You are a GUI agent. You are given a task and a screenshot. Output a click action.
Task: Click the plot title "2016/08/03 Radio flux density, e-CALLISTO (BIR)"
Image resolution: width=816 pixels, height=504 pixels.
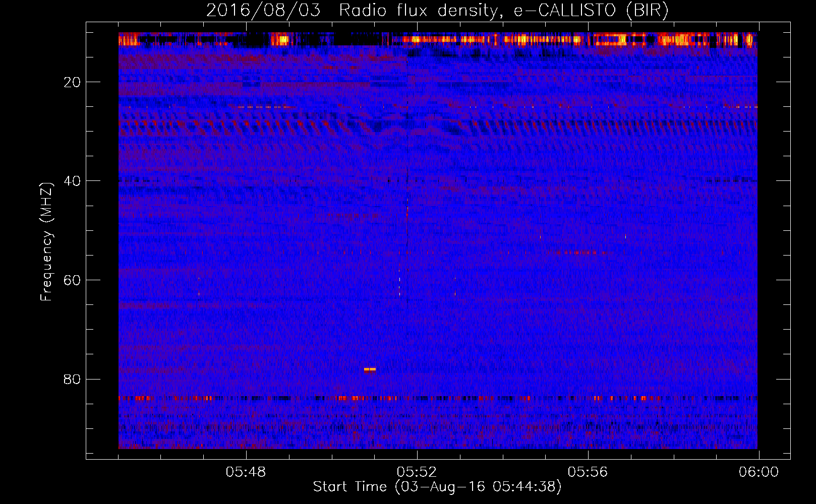click(x=437, y=10)
